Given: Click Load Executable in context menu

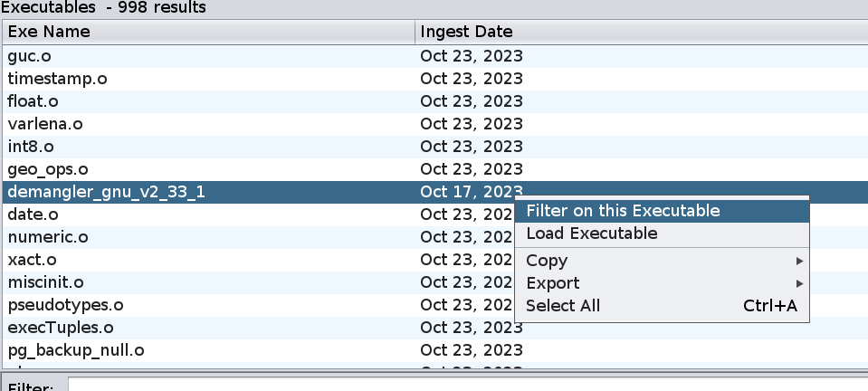Looking at the screenshot, I should 591,234.
